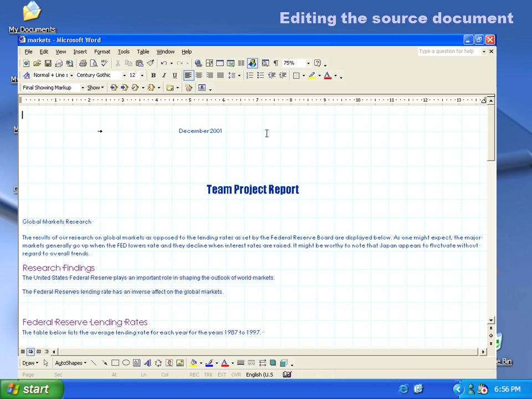This screenshot has height=399, width=532.
Task: Click the Windows start button
Action: [x=32, y=389]
